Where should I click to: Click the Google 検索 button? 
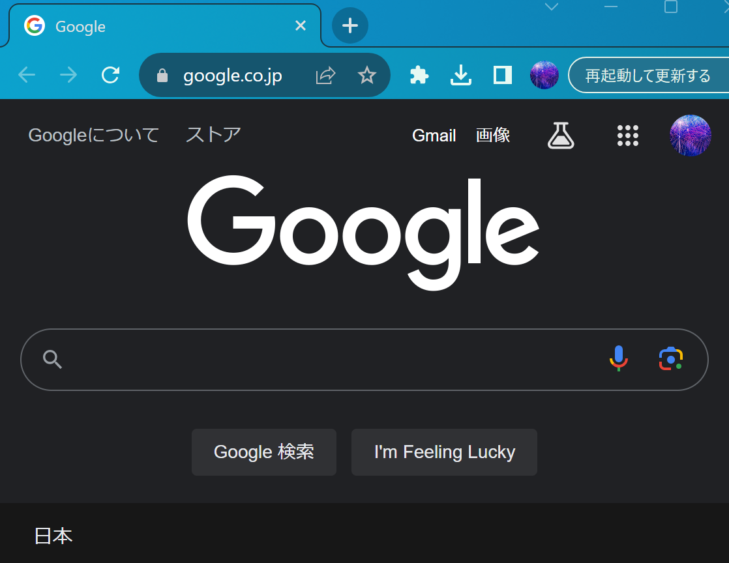point(264,452)
